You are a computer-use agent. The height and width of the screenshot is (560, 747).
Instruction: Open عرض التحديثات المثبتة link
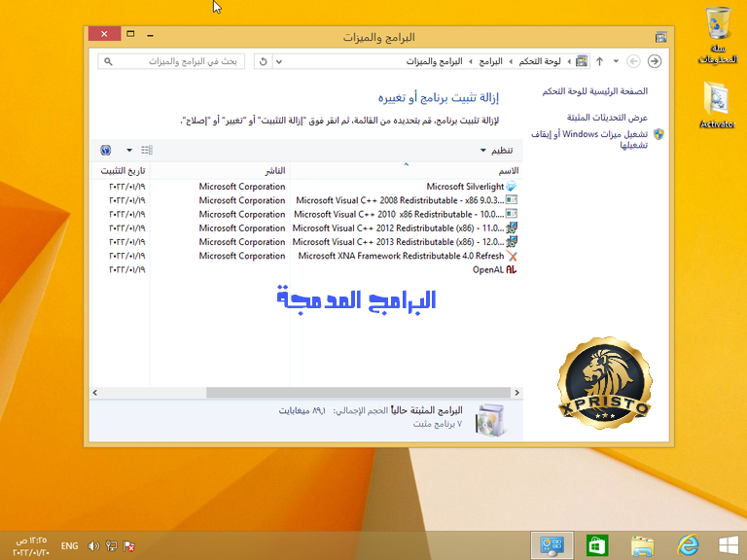607,117
